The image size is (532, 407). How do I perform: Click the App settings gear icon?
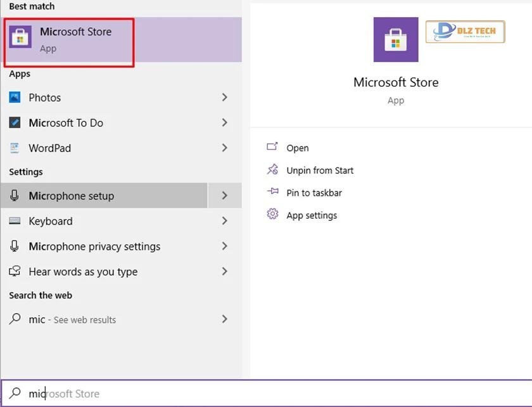(x=272, y=215)
